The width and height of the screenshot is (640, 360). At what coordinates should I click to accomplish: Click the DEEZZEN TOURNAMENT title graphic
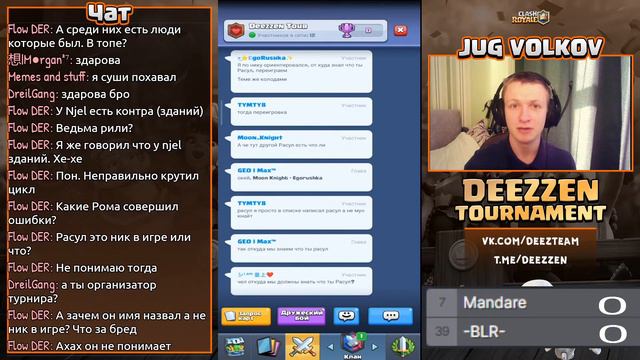(x=531, y=201)
